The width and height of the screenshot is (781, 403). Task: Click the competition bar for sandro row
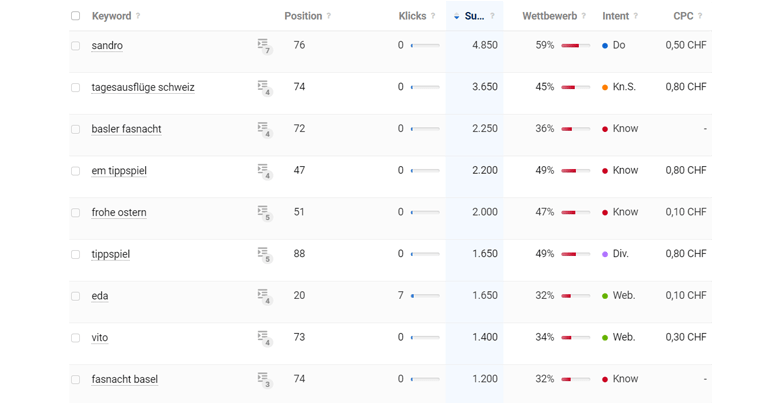click(x=575, y=46)
